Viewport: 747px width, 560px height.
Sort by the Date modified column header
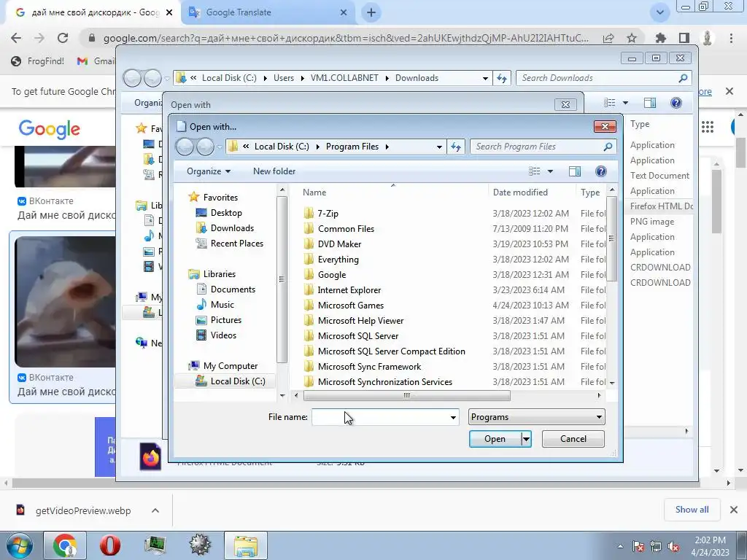pyautogui.click(x=520, y=192)
